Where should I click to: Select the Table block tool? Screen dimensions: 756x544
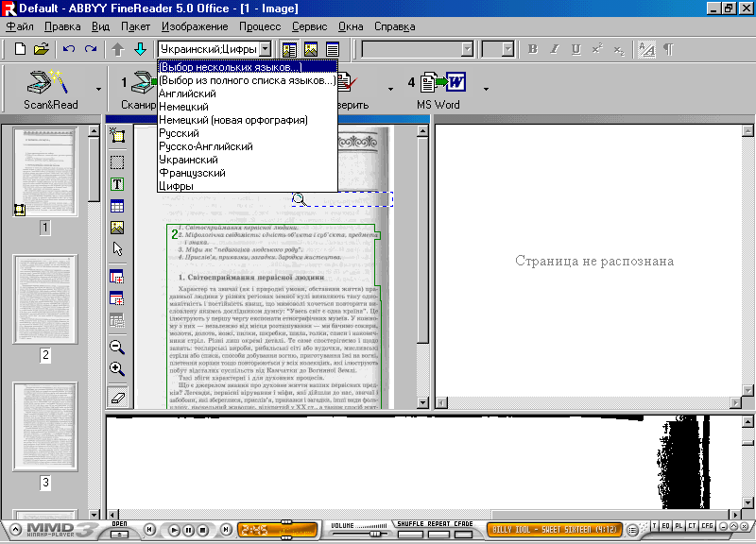tap(117, 206)
